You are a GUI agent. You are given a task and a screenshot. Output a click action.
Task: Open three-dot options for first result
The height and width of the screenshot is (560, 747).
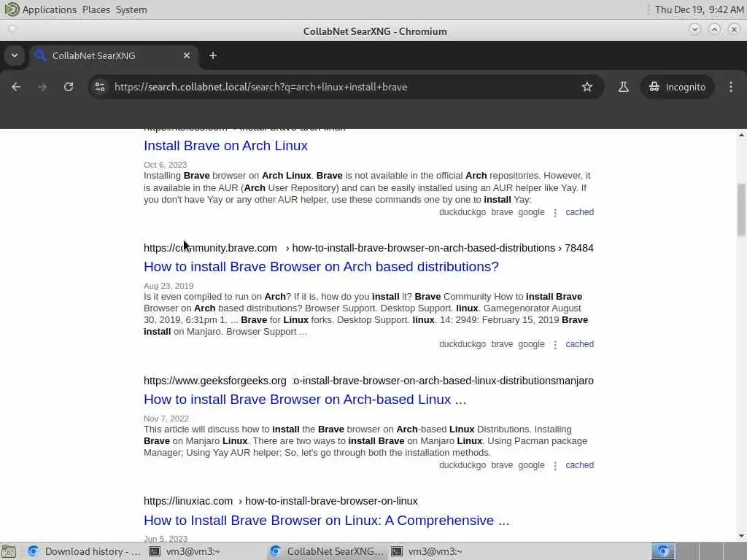(555, 212)
